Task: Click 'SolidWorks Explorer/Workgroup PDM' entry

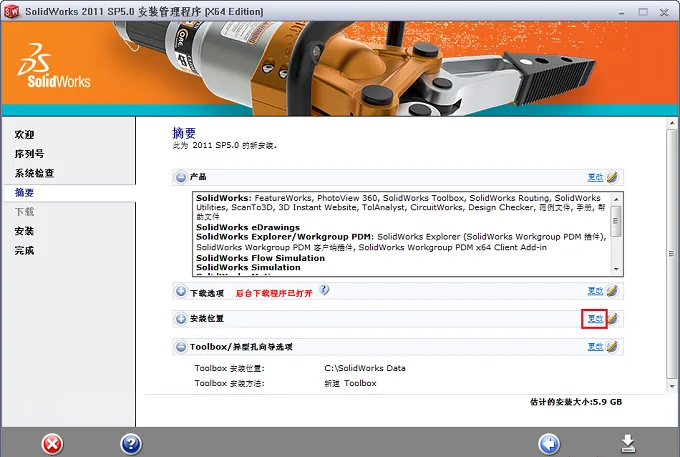Action: [284, 237]
